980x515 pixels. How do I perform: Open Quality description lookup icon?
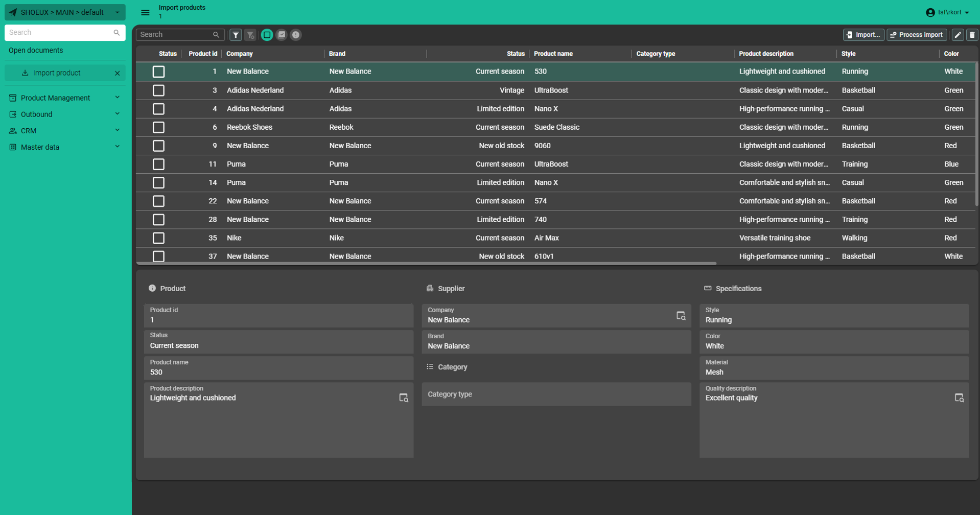point(959,397)
